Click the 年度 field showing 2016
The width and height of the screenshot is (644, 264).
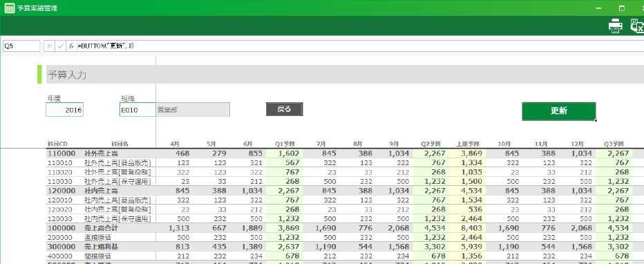pos(64,110)
